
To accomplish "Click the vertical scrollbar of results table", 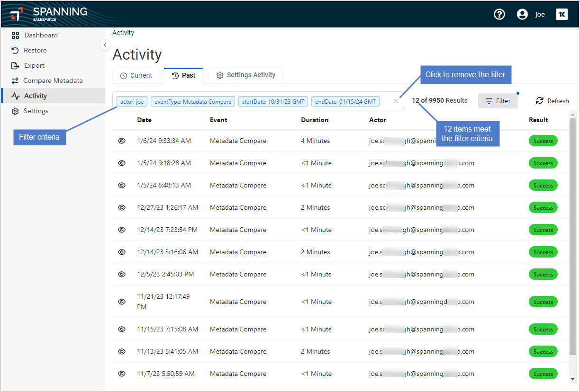I will [x=572, y=237].
